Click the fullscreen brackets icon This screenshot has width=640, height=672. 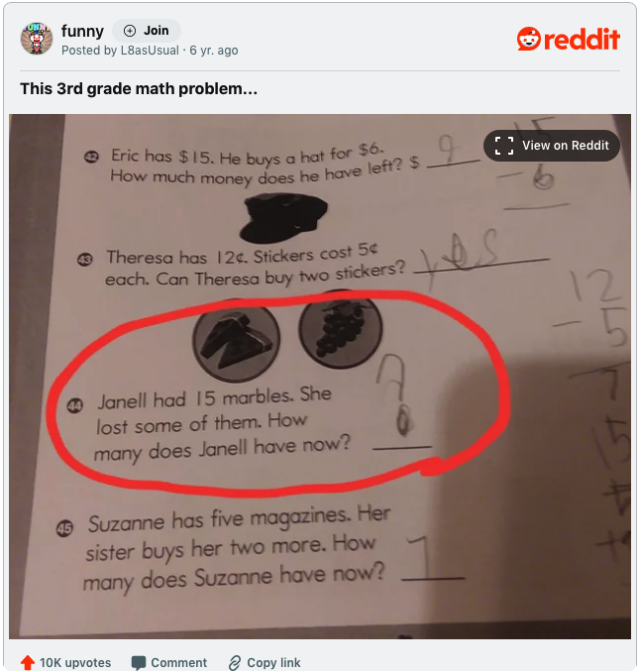click(503, 146)
